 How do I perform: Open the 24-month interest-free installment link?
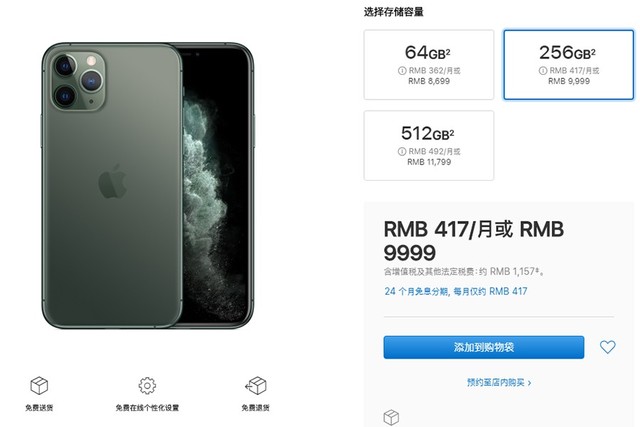pos(456,291)
